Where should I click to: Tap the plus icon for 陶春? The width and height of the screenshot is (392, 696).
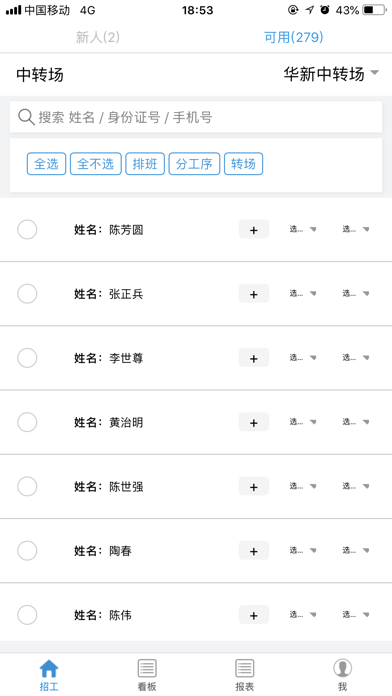254,550
